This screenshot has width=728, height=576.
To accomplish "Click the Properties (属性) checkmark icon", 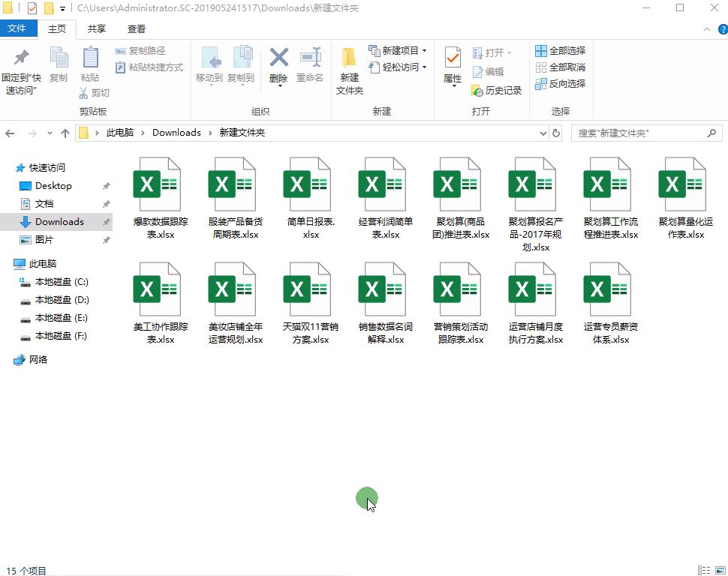I will pos(453,58).
